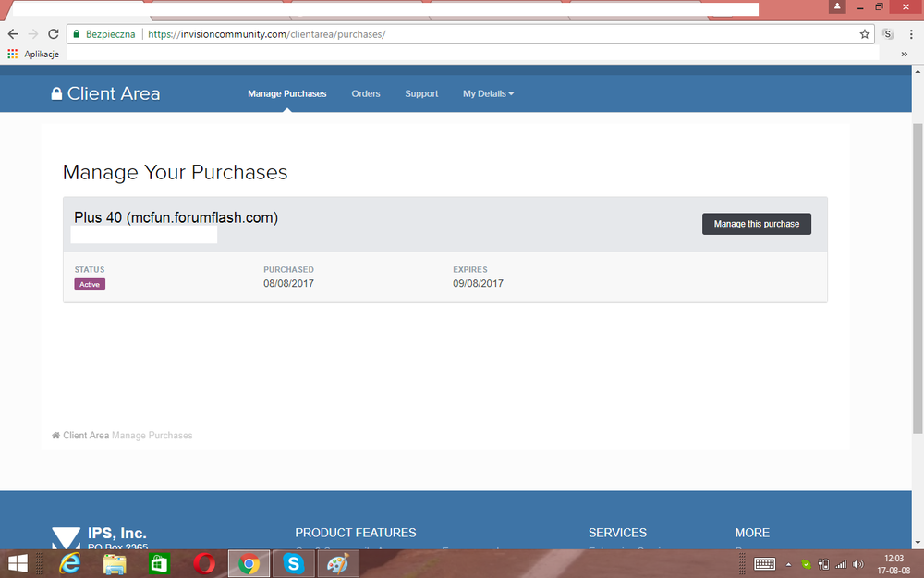The image size is (924, 578).
Task: Launch Internet Explorer from the taskbar
Action: pyautogui.click(x=69, y=563)
